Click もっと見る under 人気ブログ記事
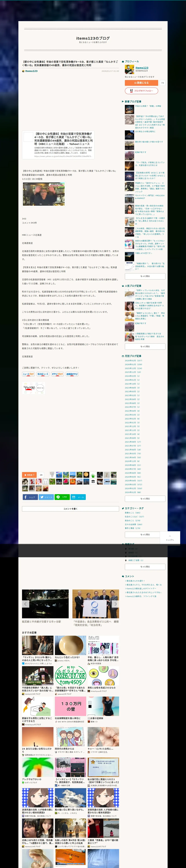The height and width of the screenshot is (868, 186). (145, 346)
